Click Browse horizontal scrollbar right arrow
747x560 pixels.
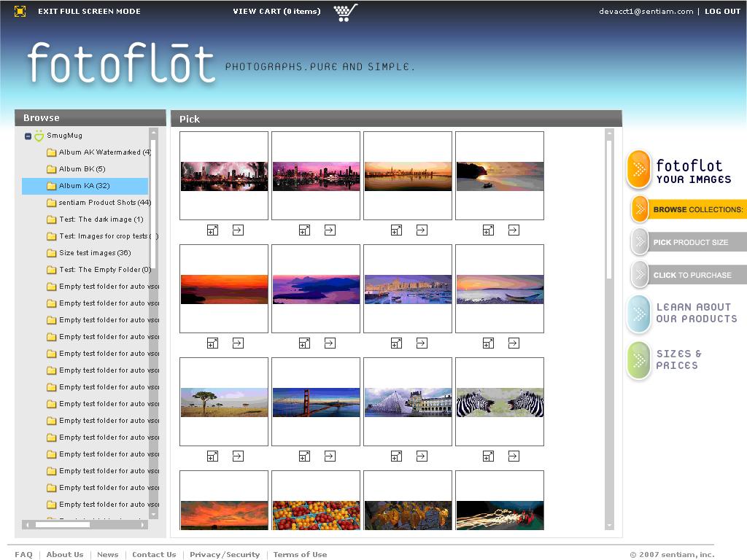[143, 525]
